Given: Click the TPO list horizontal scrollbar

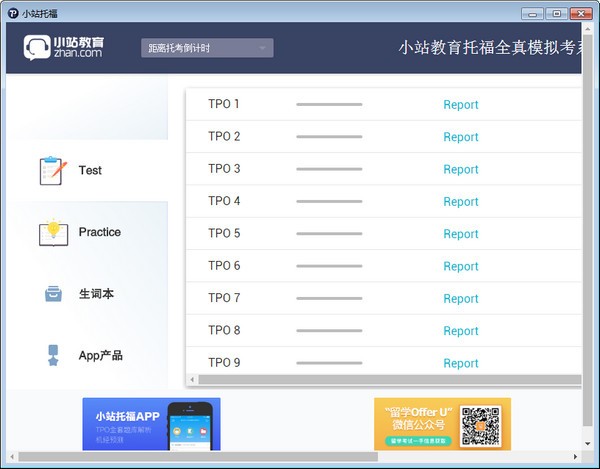Looking at the screenshot, I should pyautogui.click(x=390, y=379).
